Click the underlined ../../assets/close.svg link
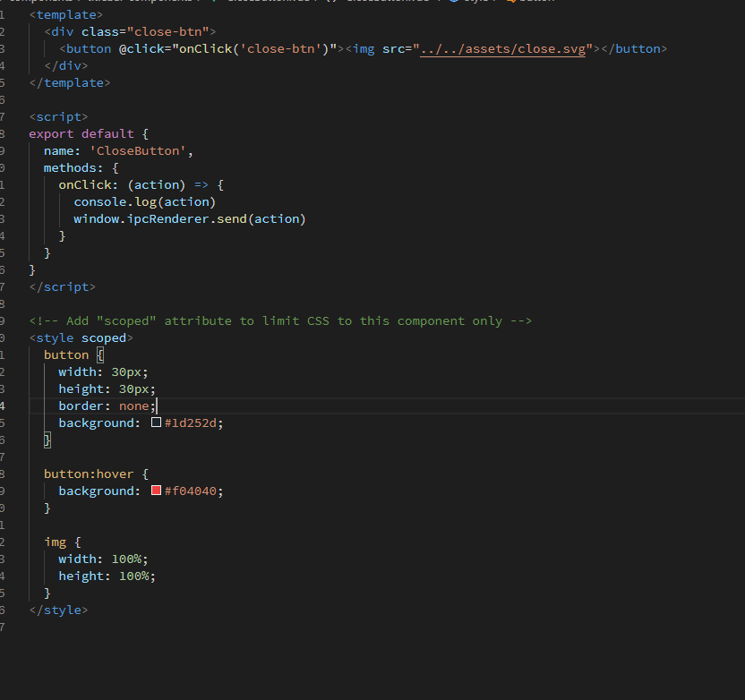 pyautogui.click(x=503, y=48)
